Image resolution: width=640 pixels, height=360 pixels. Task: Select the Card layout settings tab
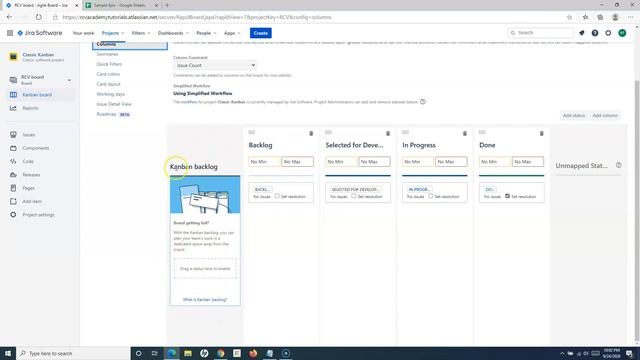109,84
